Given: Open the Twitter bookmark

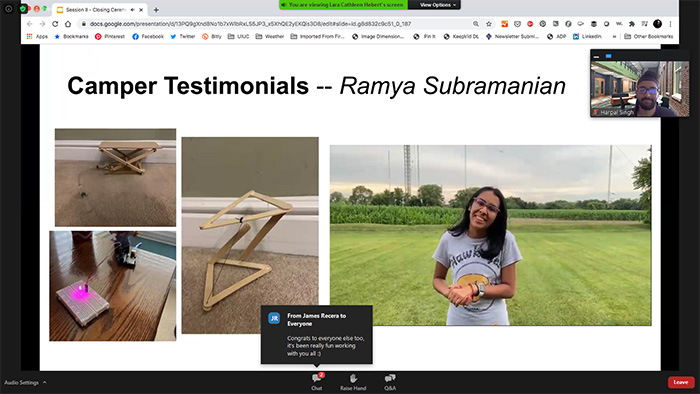Looking at the screenshot, I should [183, 37].
